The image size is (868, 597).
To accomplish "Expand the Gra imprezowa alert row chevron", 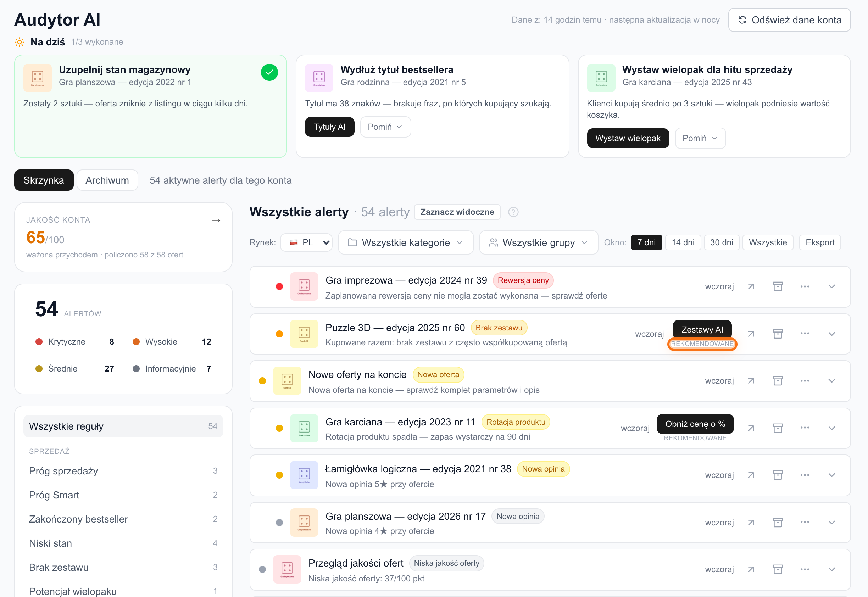I will point(832,286).
